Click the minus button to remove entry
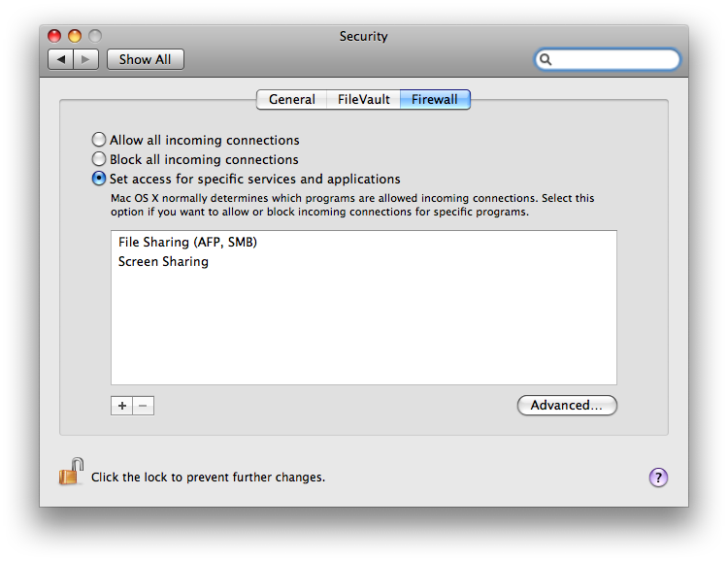The height and width of the screenshot is (561, 728). (144, 406)
